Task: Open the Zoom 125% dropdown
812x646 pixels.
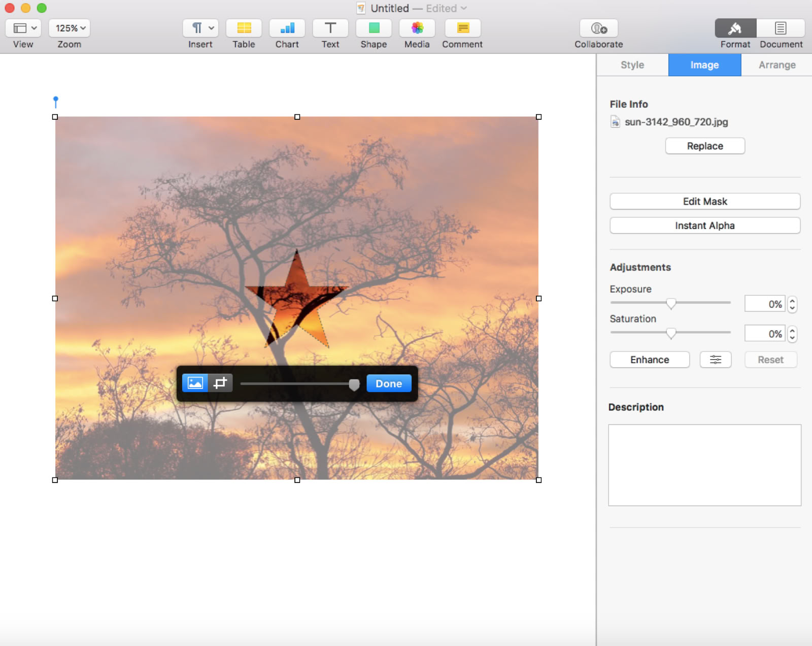Action: pyautogui.click(x=70, y=28)
